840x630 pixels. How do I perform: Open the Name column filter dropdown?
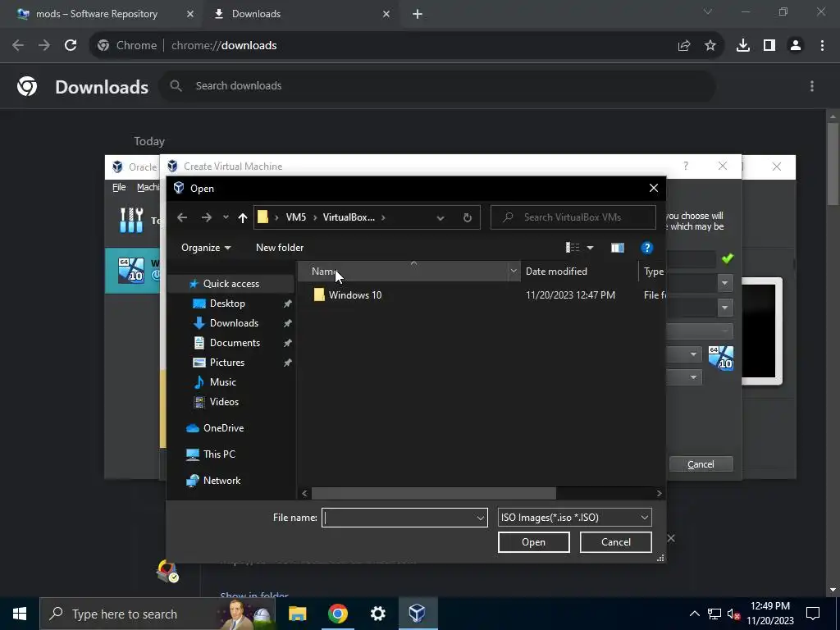pos(514,271)
